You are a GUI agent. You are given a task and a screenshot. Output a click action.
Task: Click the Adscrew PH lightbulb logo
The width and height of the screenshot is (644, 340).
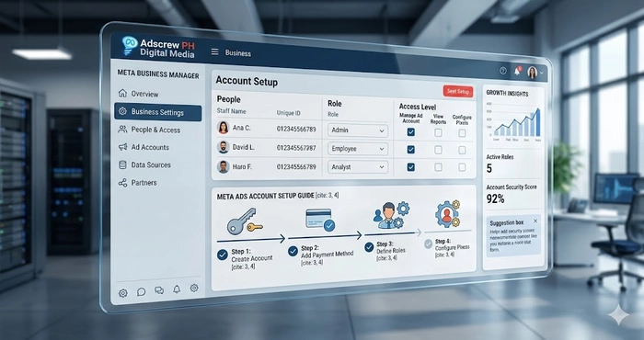(x=130, y=46)
